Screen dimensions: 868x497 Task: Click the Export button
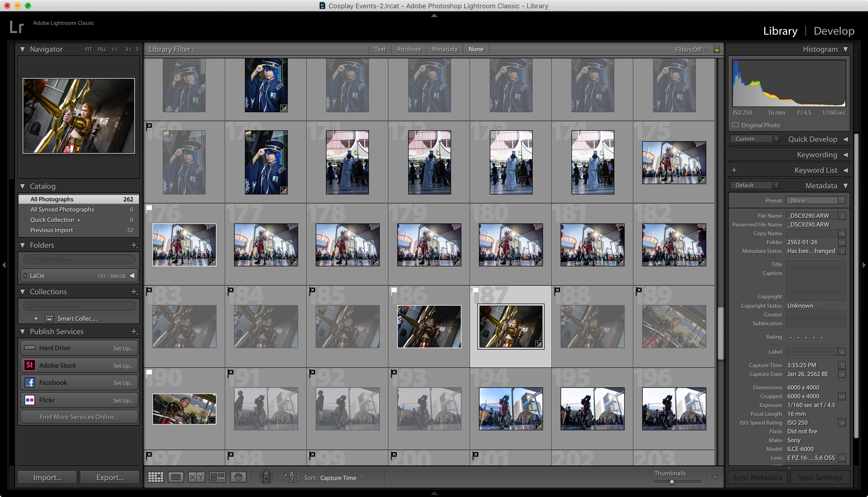coord(110,477)
